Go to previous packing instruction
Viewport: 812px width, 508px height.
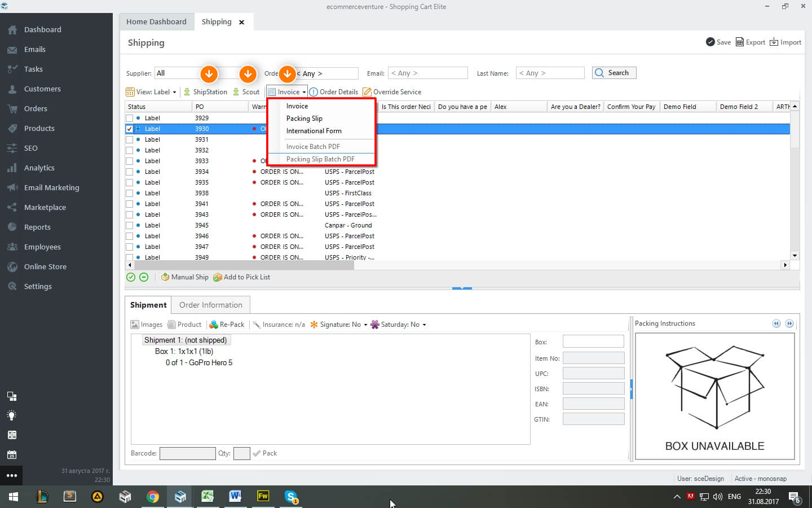click(x=776, y=323)
